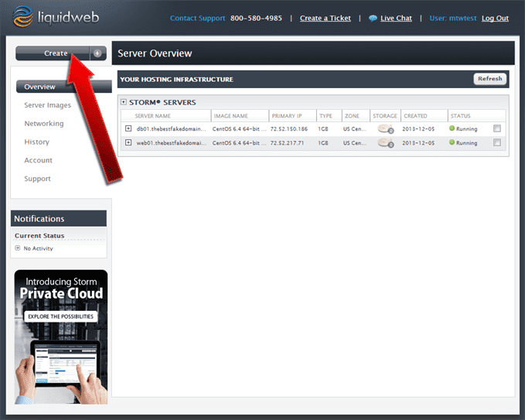Open the Storm Private Cloud banner
The height and width of the screenshot is (420, 525).
[61, 337]
